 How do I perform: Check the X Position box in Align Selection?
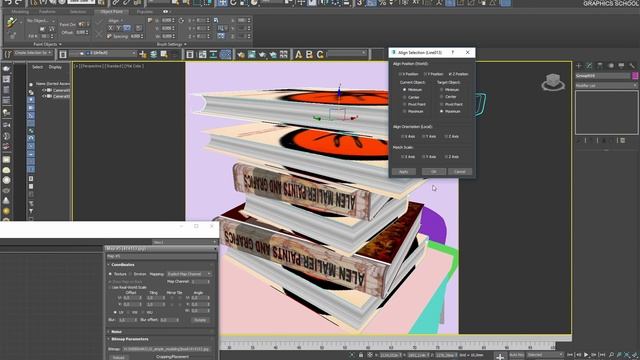coord(400,74)
